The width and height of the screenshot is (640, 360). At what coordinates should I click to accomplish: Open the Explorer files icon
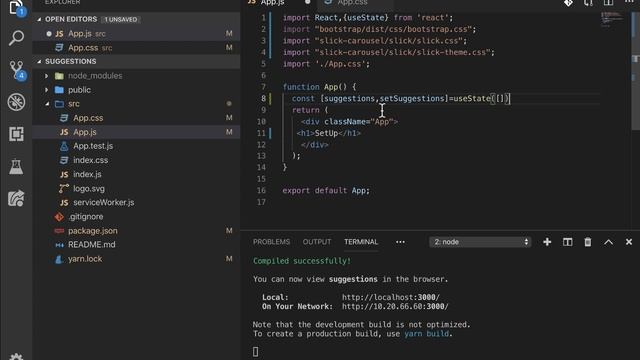[16, 8]
